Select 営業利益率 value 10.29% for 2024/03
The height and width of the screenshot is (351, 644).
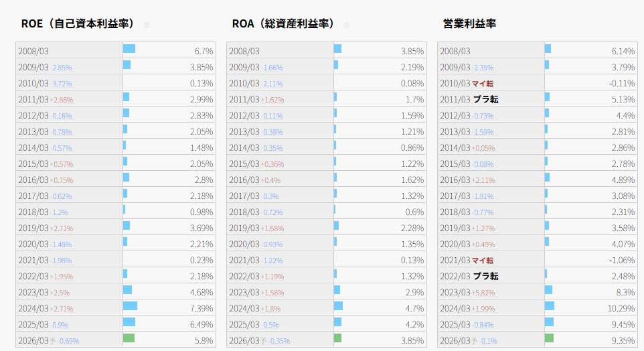pos(621,308)
